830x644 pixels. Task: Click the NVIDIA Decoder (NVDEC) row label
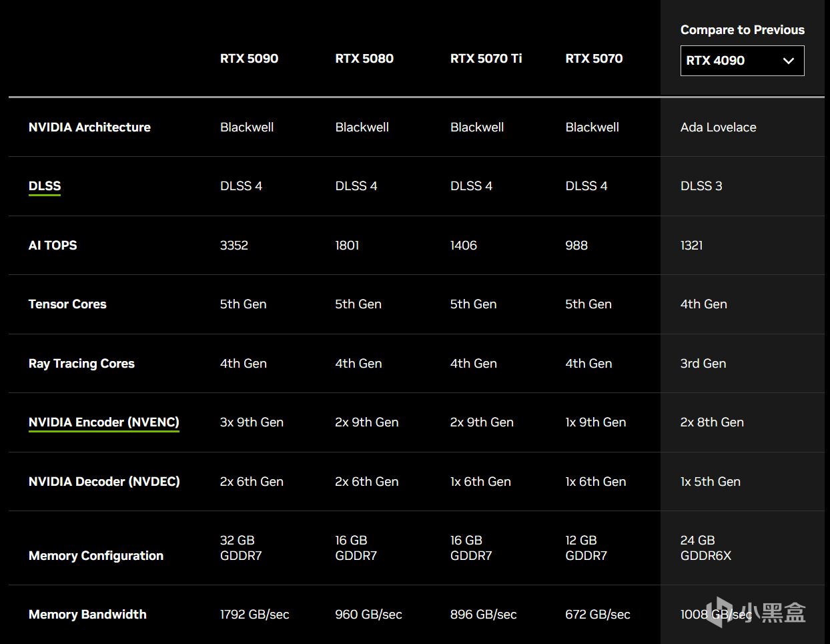[x=104, y=482]
